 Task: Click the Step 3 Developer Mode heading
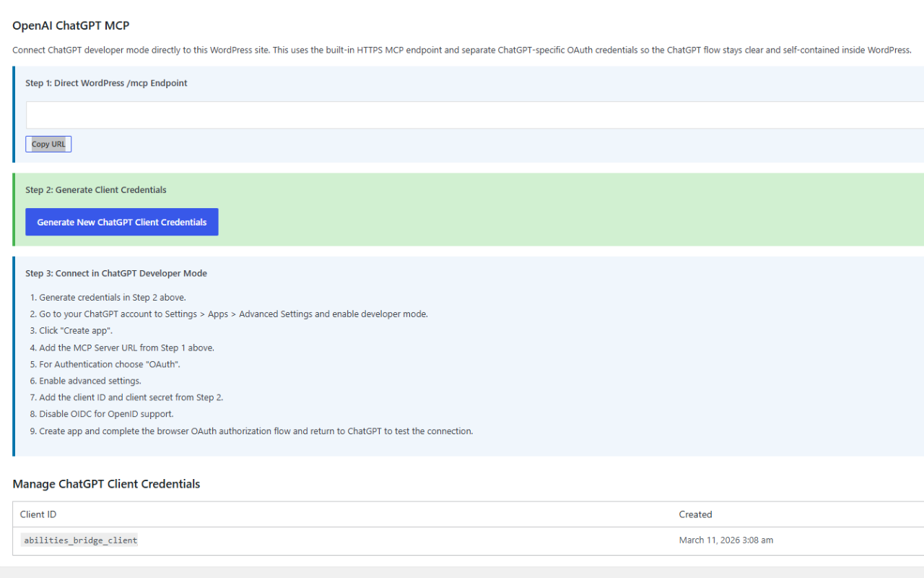tap(116, 273)
